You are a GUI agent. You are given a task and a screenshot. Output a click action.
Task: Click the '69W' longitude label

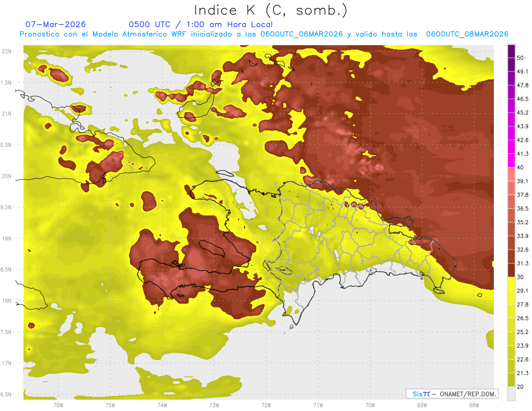click(422, 405)
